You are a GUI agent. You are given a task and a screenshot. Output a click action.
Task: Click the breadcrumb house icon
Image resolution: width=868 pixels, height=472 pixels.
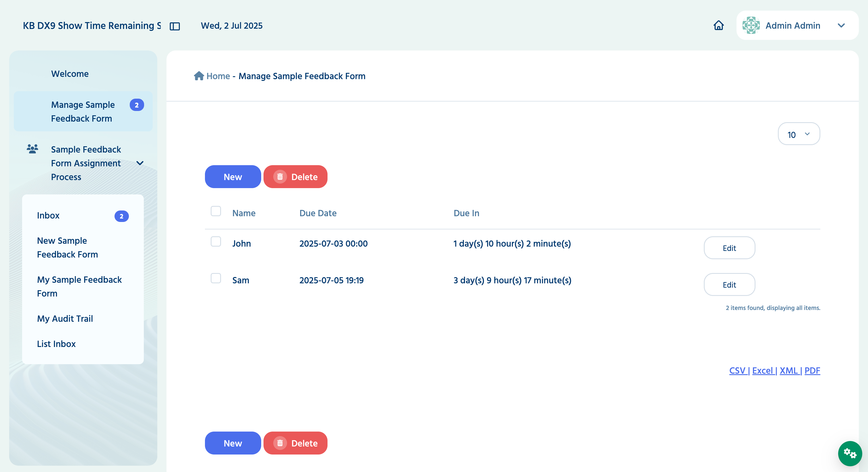pyautogui.click(x=199, y=76)
